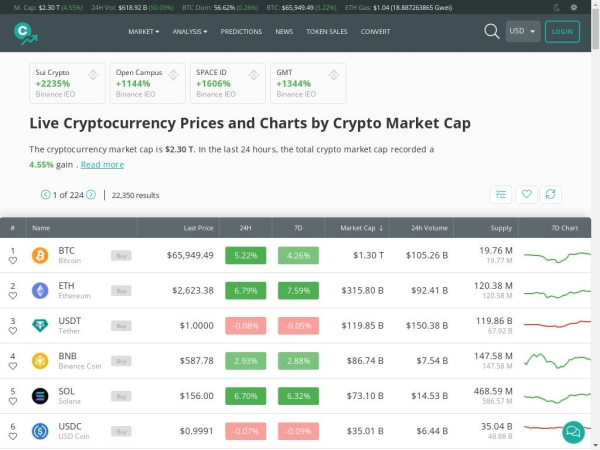Click ETH price $2,623.38

(193, 291)
